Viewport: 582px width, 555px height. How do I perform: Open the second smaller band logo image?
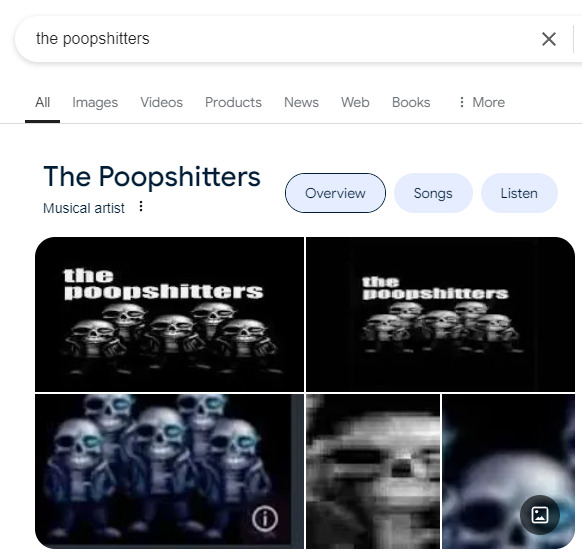(440, 314)
